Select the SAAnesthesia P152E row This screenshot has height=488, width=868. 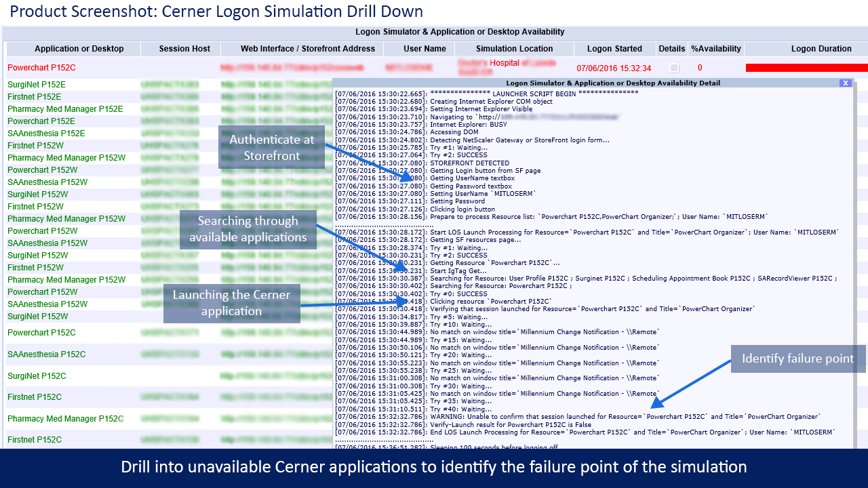[x=46, y=134]
